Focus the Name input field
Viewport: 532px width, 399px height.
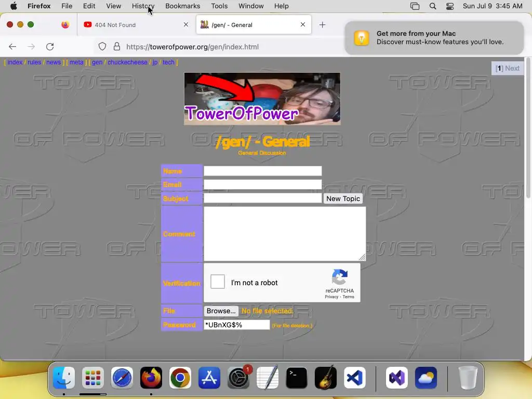click(x=262, y=171)
